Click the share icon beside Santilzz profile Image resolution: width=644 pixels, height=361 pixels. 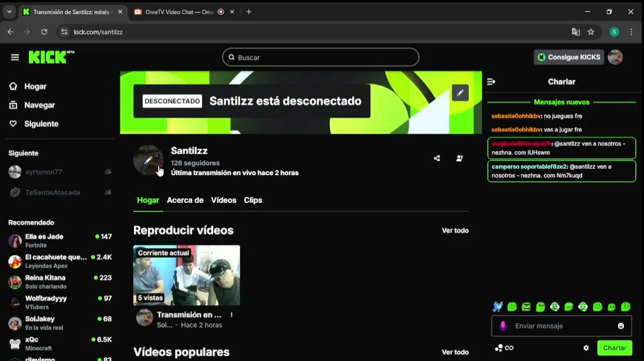click(x=437, y=158)
